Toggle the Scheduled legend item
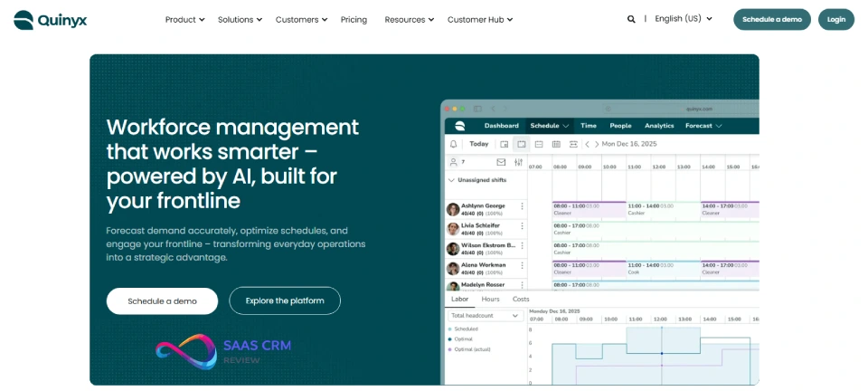This screenshot has height=391, width=868. pos(466,329)
